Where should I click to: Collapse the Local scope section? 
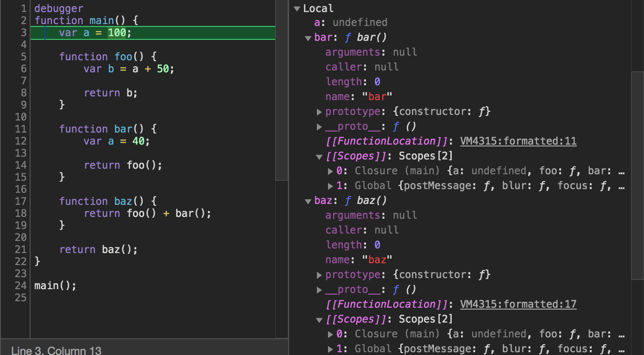coord(297,8)
